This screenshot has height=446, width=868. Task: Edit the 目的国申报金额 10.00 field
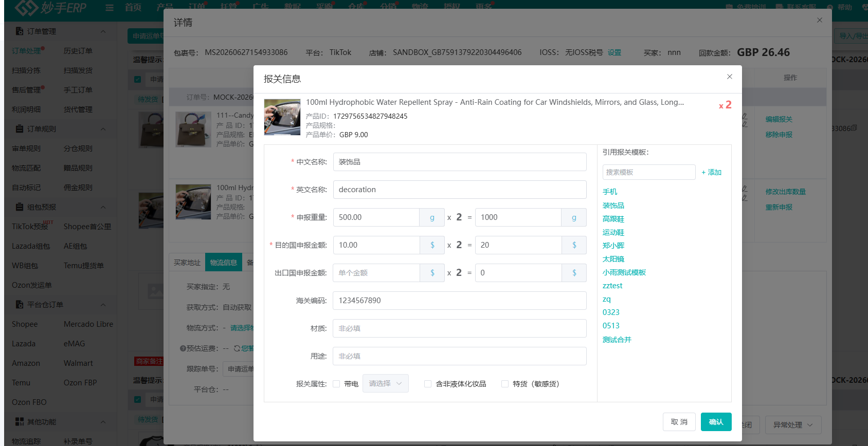(376, 245)
